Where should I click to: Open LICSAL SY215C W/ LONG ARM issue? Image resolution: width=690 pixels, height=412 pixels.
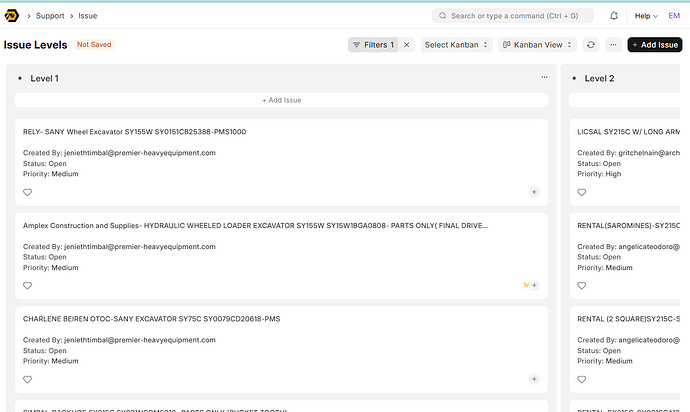point(628,132)
